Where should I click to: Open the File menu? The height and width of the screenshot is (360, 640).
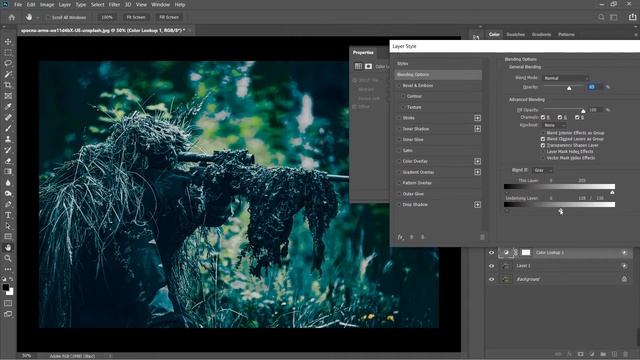pos(18,4)
